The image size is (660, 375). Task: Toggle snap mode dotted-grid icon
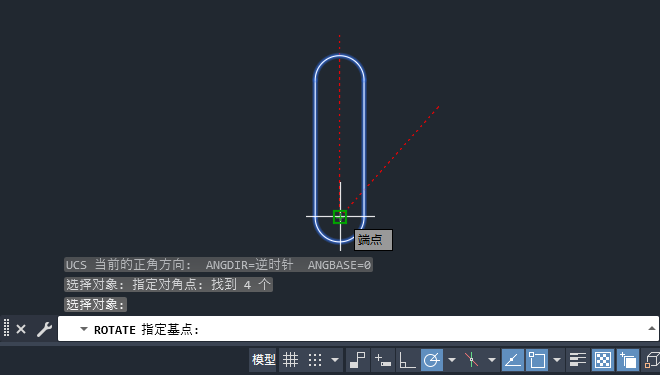coord(315,360)
